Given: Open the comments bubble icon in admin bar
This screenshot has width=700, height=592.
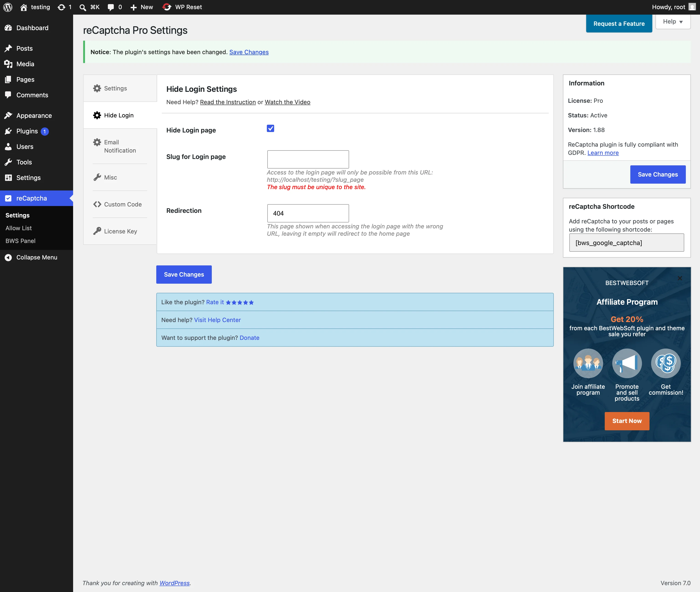Looking at the screenshot, I should coord(110,7).
